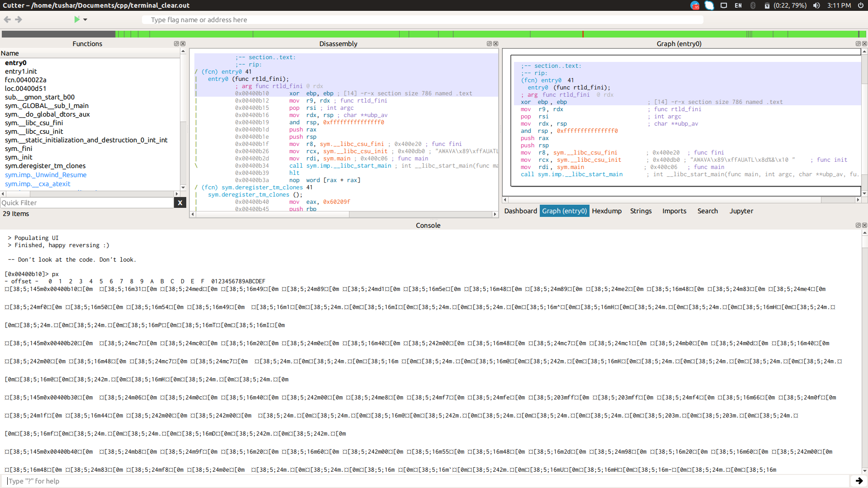Image resolution: width=868 pixels, height=488 pixels.
Task: Go forward using the right arrow
Action: [19, 19]
